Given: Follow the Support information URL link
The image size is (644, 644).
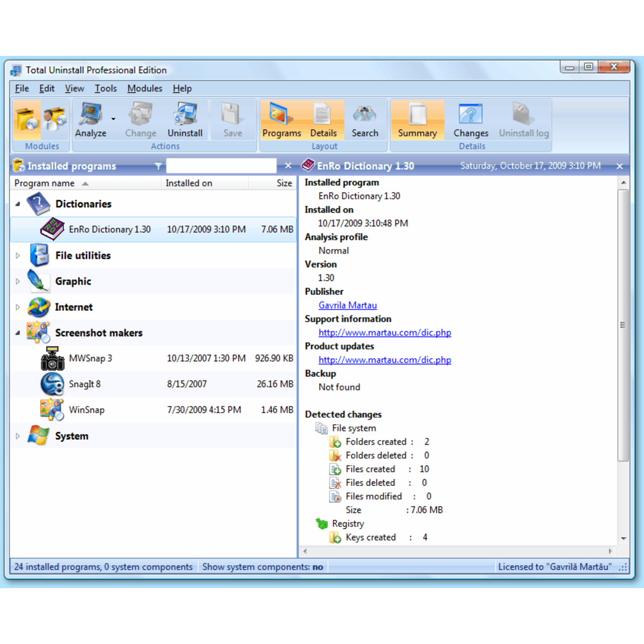Looking at the screenshot, I should pyautogui.click(x=384, y=333).
